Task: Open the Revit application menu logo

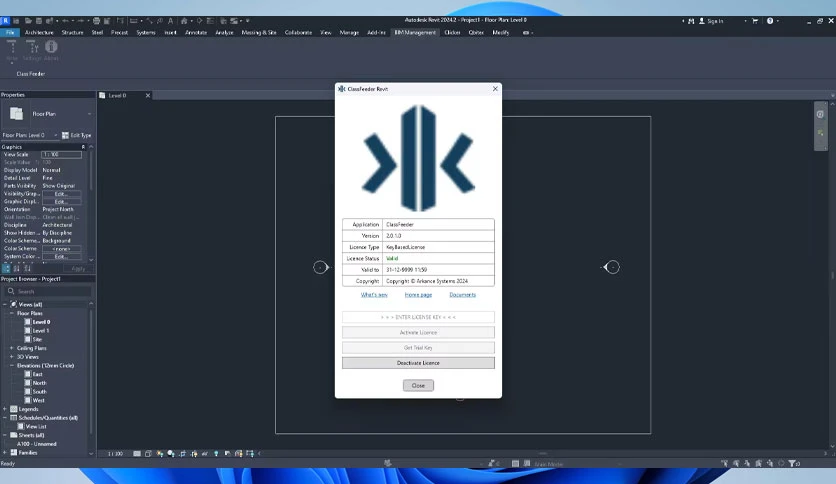Action: coord(5,21)
